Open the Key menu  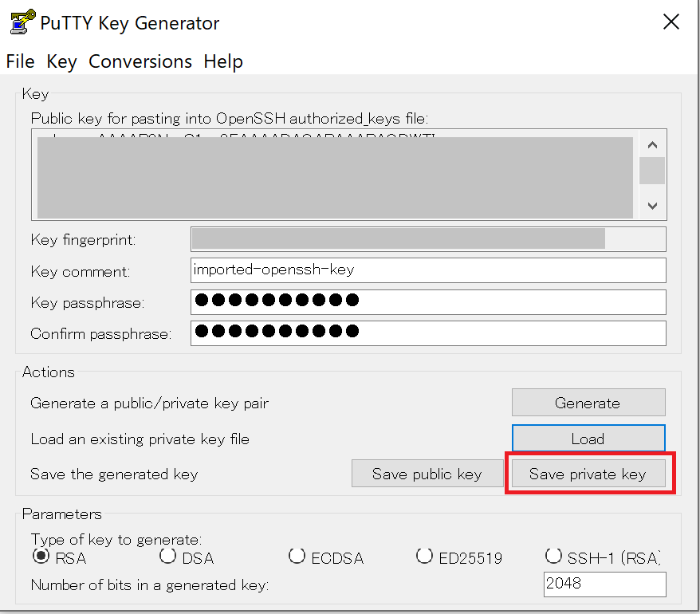pyautogui.click(x=61, y=61)
